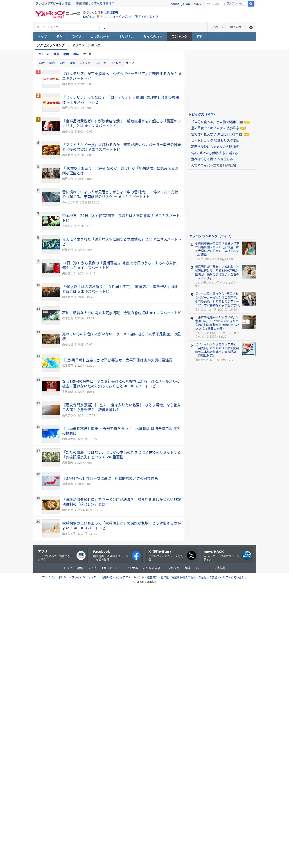Click rank 1 Lotteria thumbnail
This screenshot has height=868, width=289.
[x=51, y=79]
